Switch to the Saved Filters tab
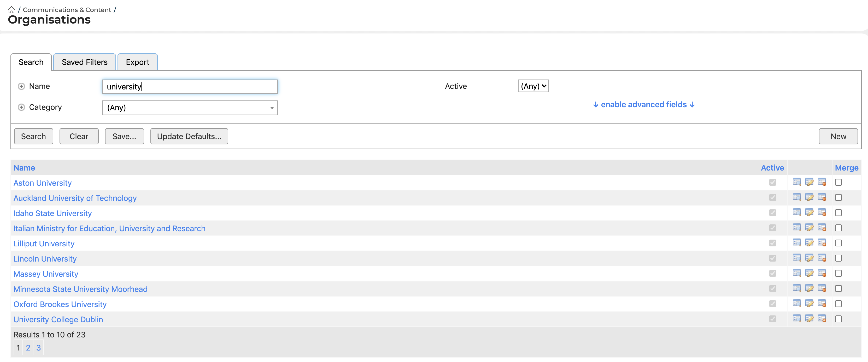Viewport: 868px width, 362px height. pos(85,62)
